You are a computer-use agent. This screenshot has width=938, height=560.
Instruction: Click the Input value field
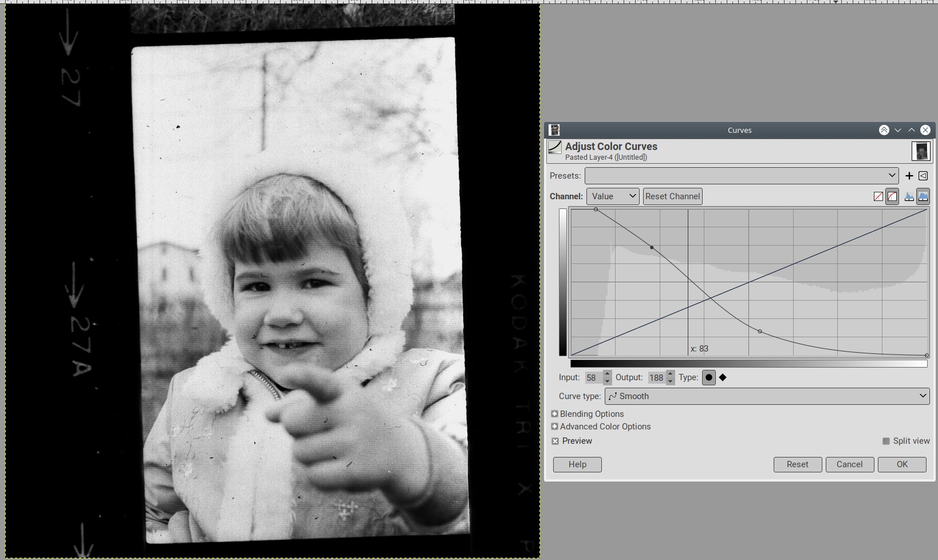[592, 378]
